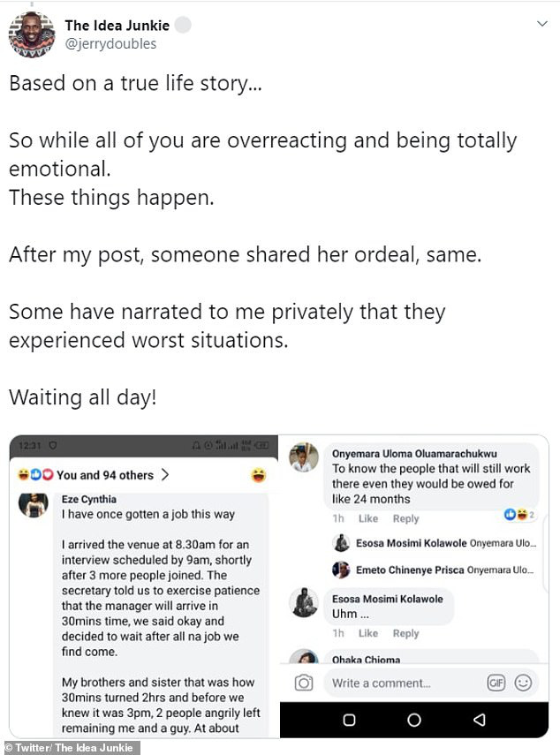Open the tweet options chevron menu
Image resolution: width=560 pixels, height=755 pixels.
(541, 25)
